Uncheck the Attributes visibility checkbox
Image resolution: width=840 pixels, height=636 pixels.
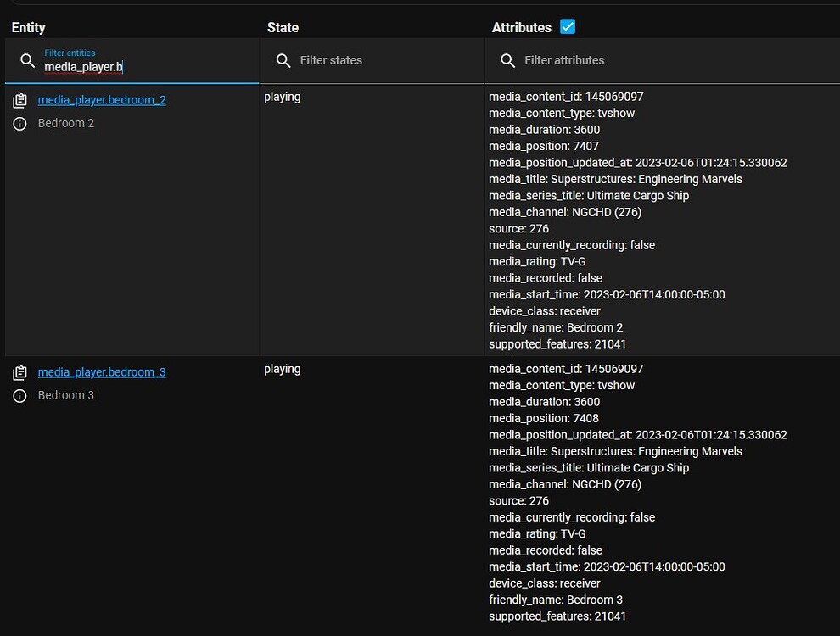pyautogui.click(x=567, y=26)
